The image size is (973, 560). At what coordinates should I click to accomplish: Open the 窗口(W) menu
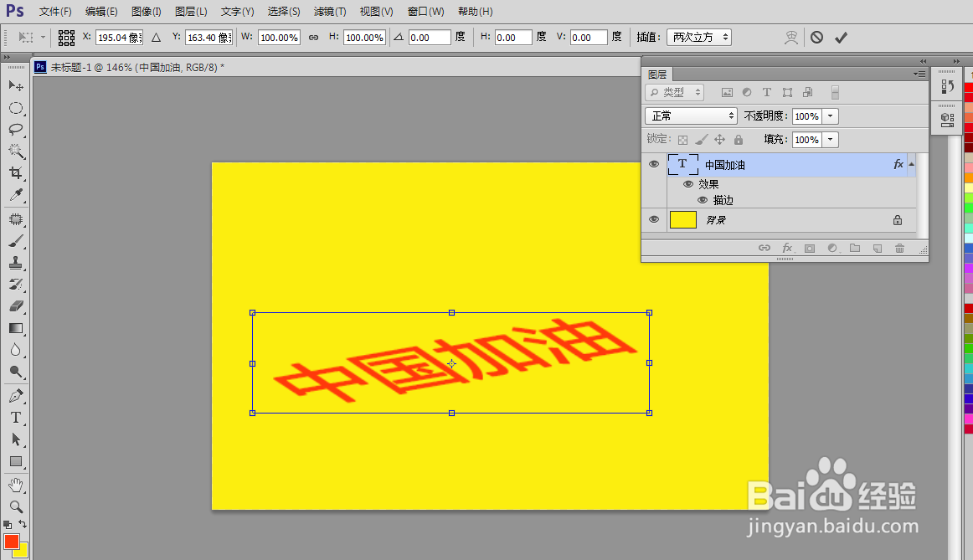click(425, 12)
